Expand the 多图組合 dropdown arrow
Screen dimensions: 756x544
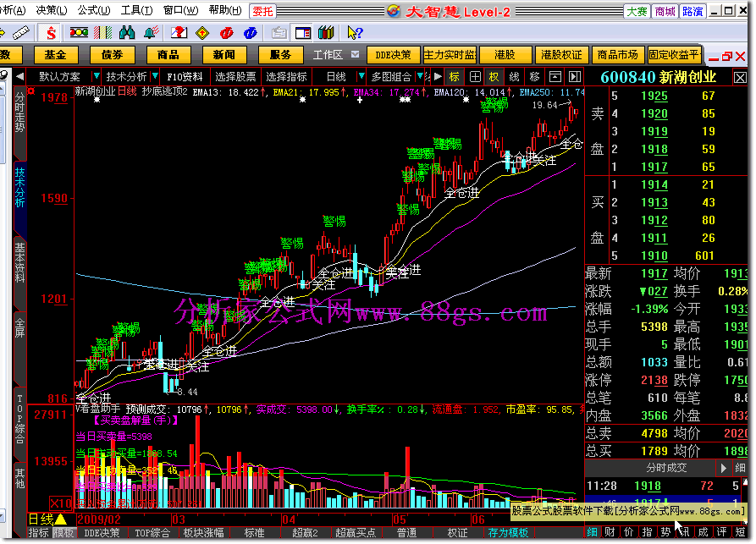click(420, 77)
